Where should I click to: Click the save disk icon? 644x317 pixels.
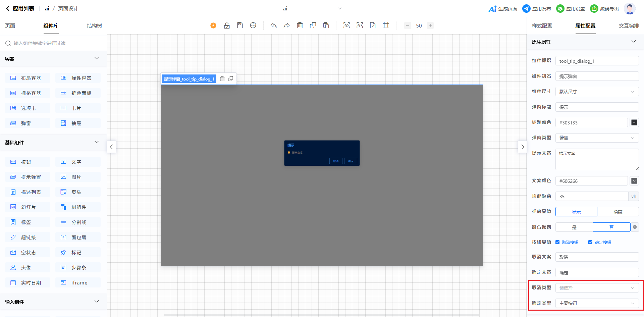[240, 25]
